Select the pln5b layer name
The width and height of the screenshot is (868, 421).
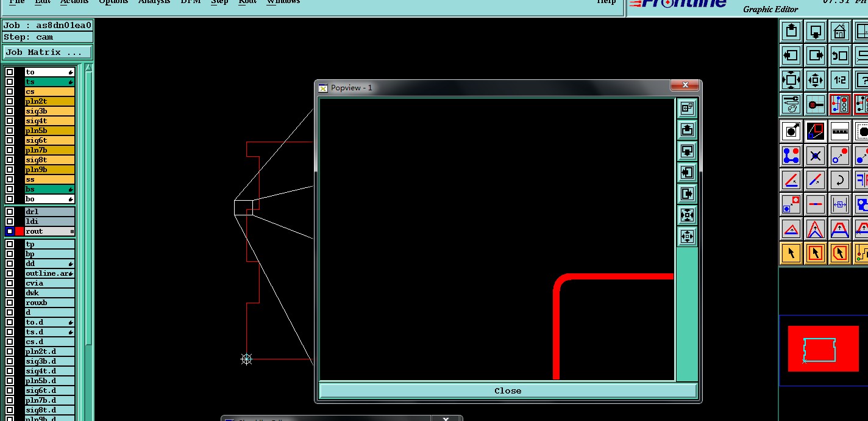point(49,131)
